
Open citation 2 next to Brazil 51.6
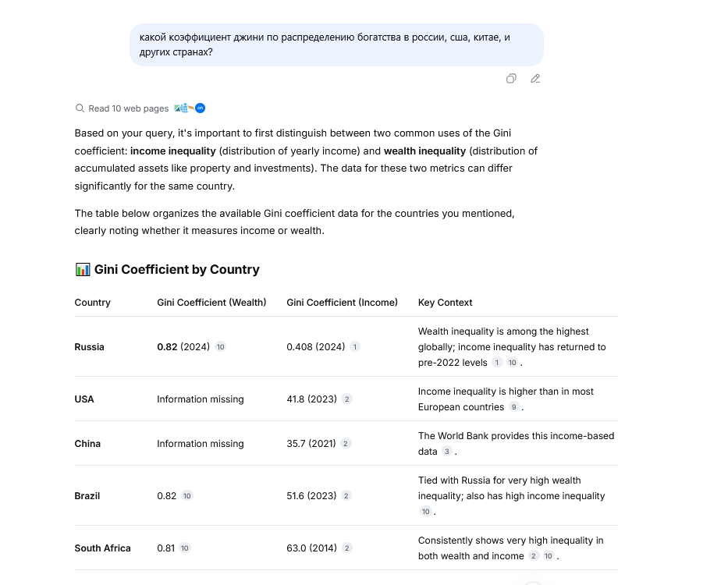(347, 496)
